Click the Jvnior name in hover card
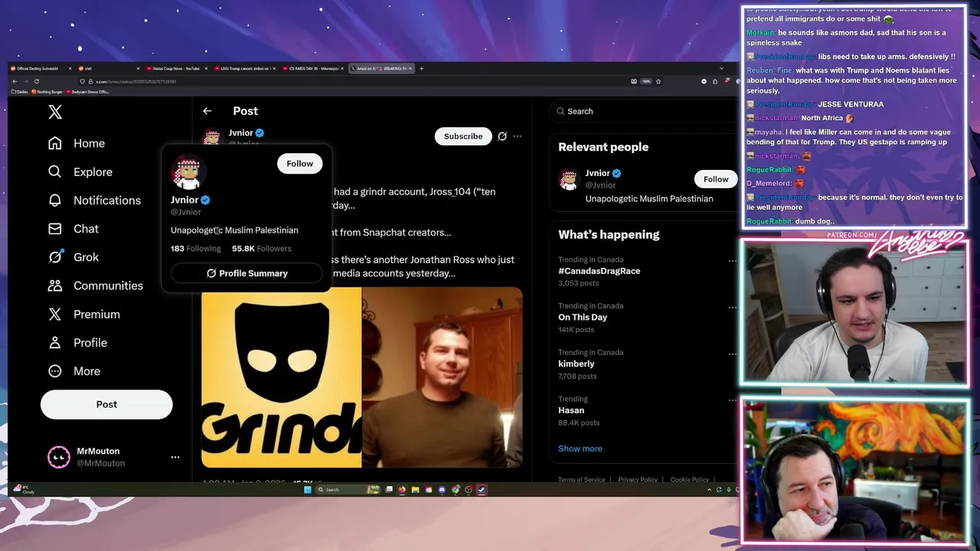This screenshot has height=551, width=980. coord(185,200)
